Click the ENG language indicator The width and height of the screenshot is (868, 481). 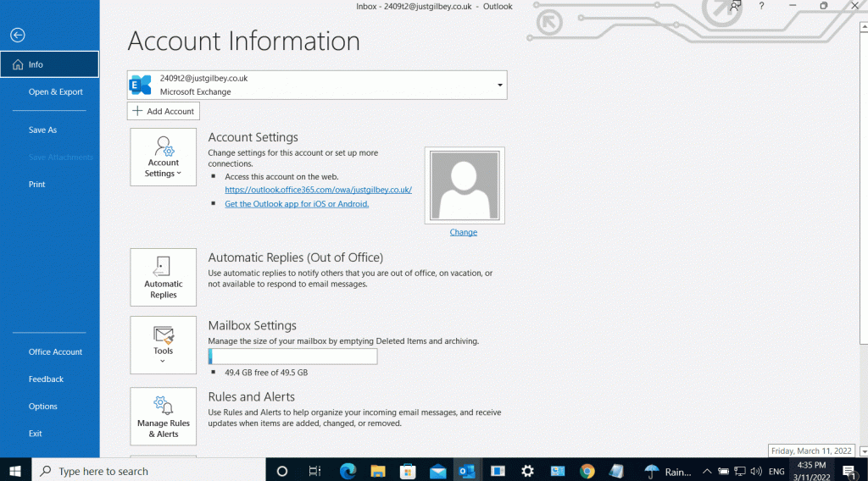776,472
